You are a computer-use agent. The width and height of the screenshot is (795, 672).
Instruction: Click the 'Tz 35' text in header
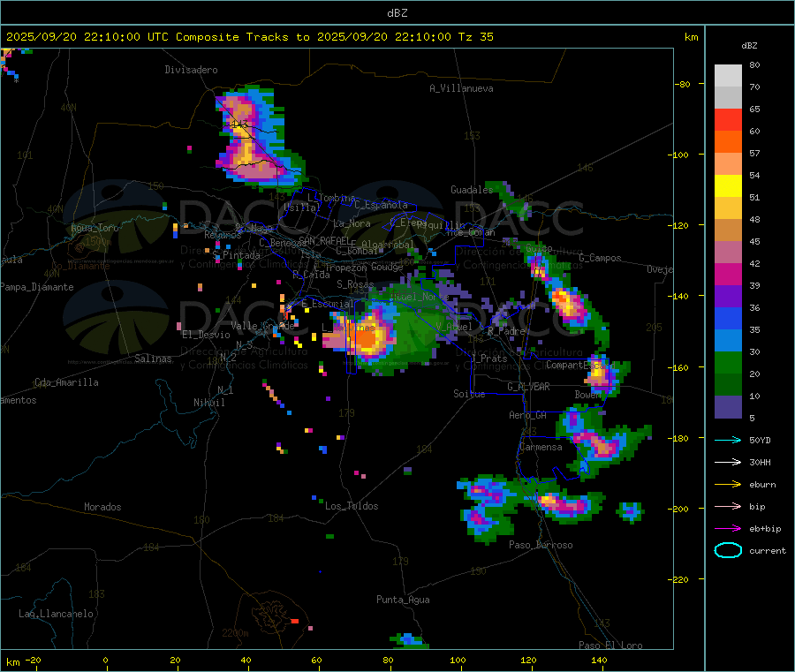click(x=475, y=37)
